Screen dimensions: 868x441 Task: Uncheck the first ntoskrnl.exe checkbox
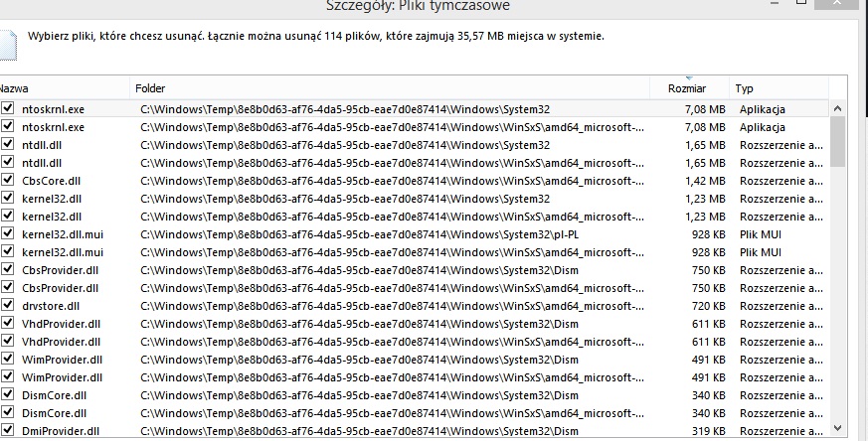(7, 108)
